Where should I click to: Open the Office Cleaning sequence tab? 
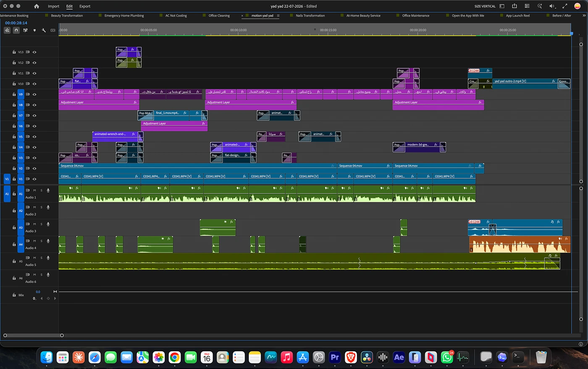click(x=219, y=16)
